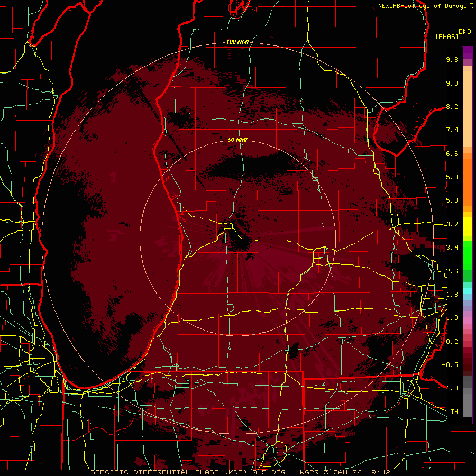Click the 1.8 scale value
Screen dimensions: 476x476
tap(452, 295)
